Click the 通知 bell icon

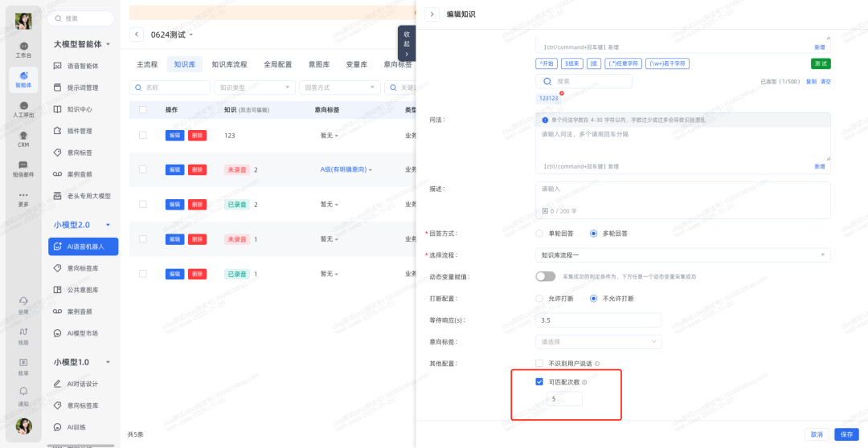(x=23, y=393)
